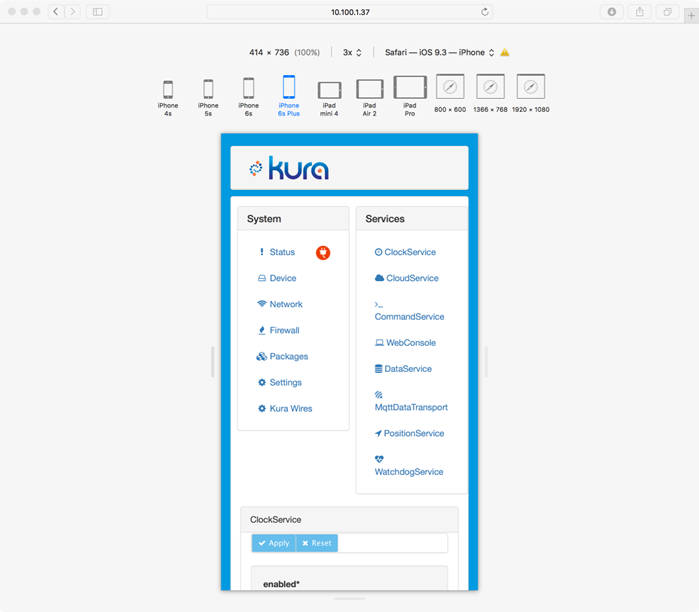Go forward with Safari's forward arrow
This screenshot has height=612, width=699.
[72, 12]
